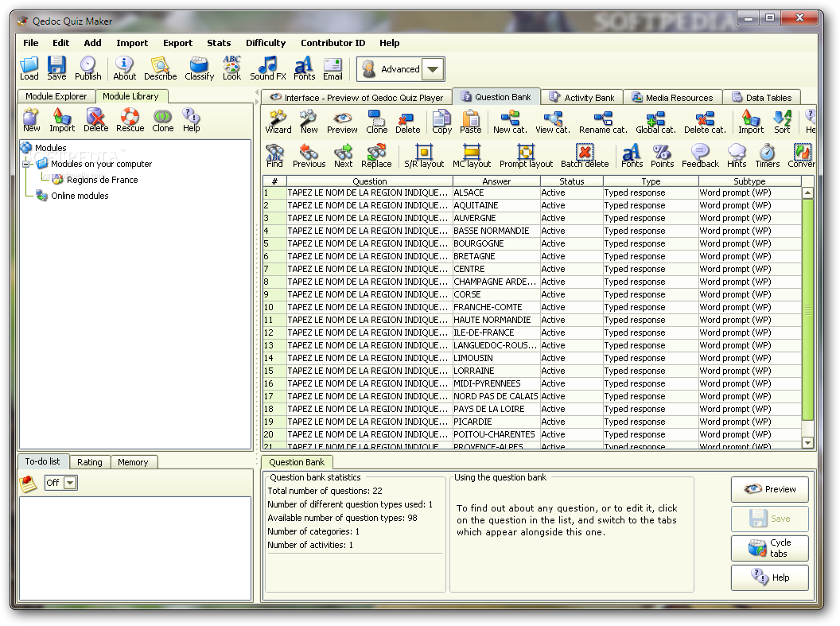Screen dimensions: 840x626
Task: Click New question icon in Question Bank
Action: click(x=309, y=122)
